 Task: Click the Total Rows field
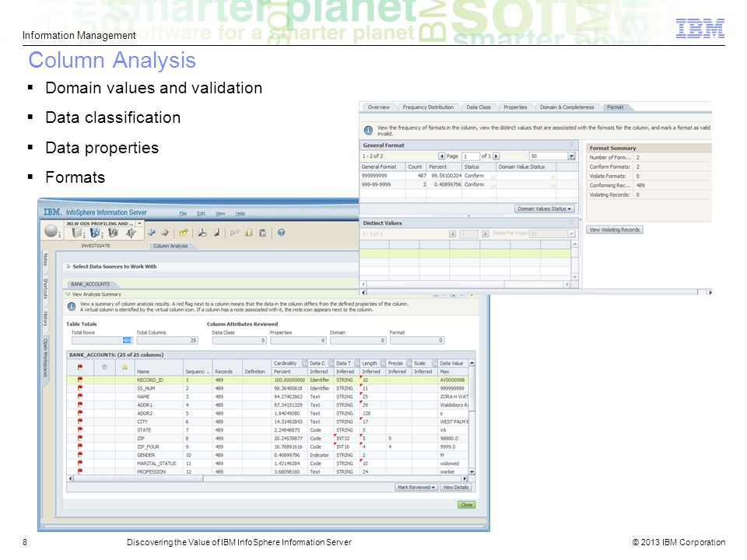[102, 340]
